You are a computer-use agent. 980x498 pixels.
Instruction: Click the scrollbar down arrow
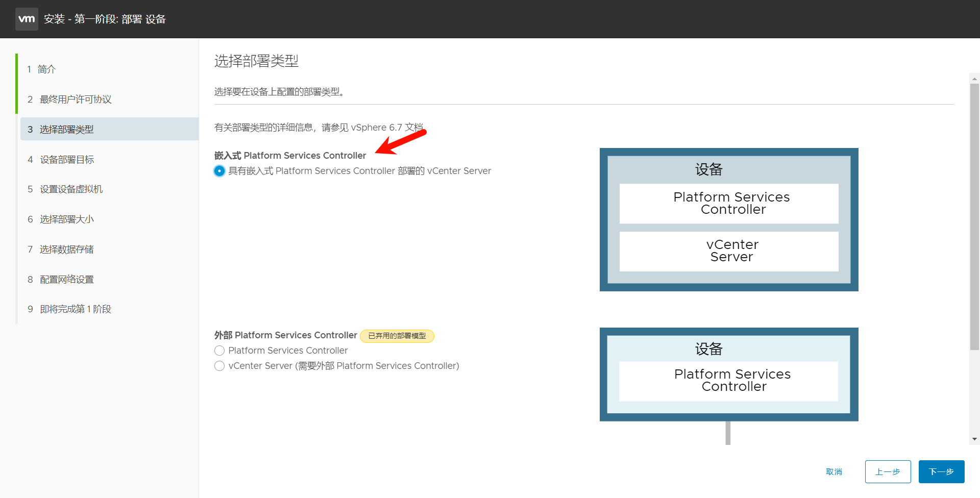pos(974,439)
